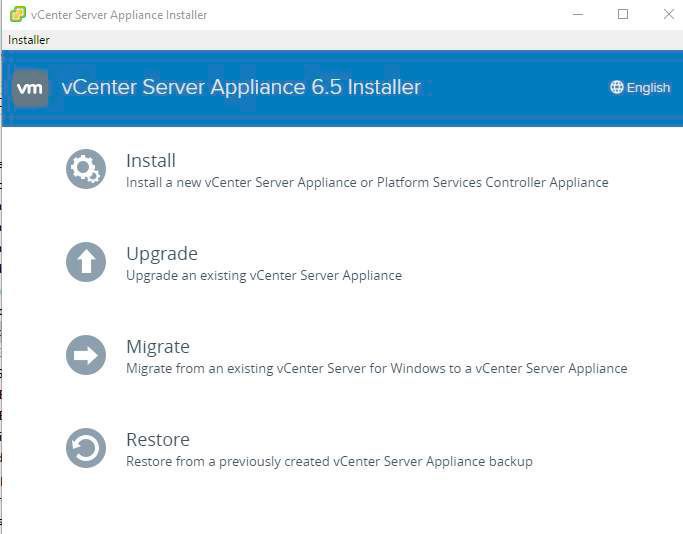Image resolution: width=683 pixels, height=534 pixels.
Task: Select the Upgrade heading
Action: pyautogui.click(x=162, y=254)
